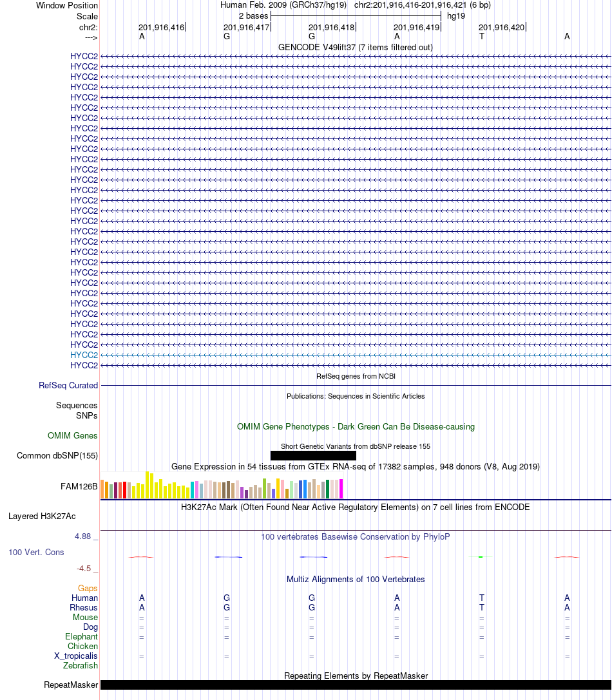Open the GTEx Gene Expression track title
Screen dimensions: 612x700
pyautogui.click(x=356, y=466)
